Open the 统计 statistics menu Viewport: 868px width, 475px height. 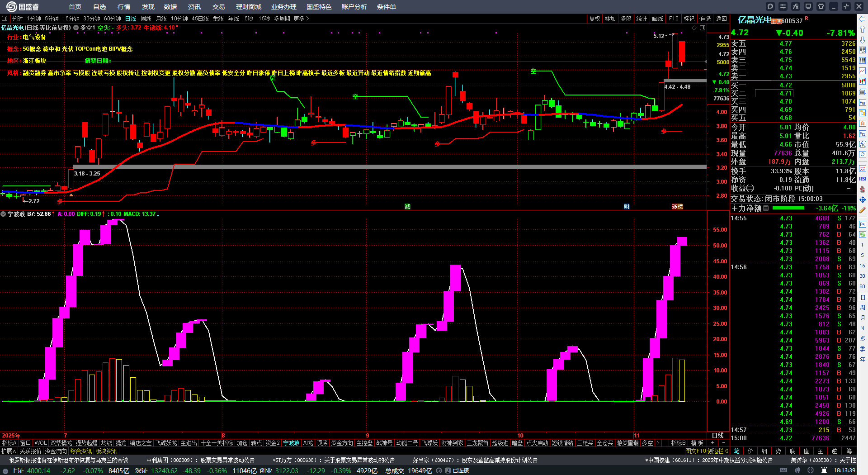click(x=642, y=19)
